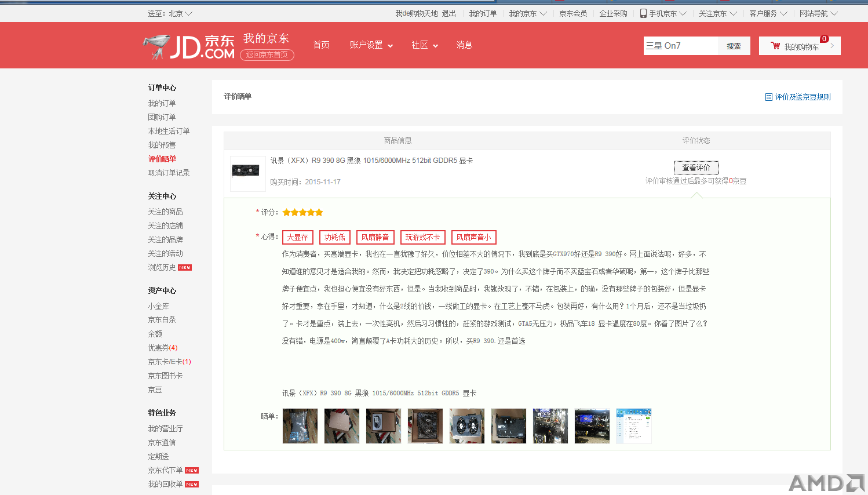Open 余额 in the sidebar
This screenshot has height=495, width=868.
coord(155,334)
